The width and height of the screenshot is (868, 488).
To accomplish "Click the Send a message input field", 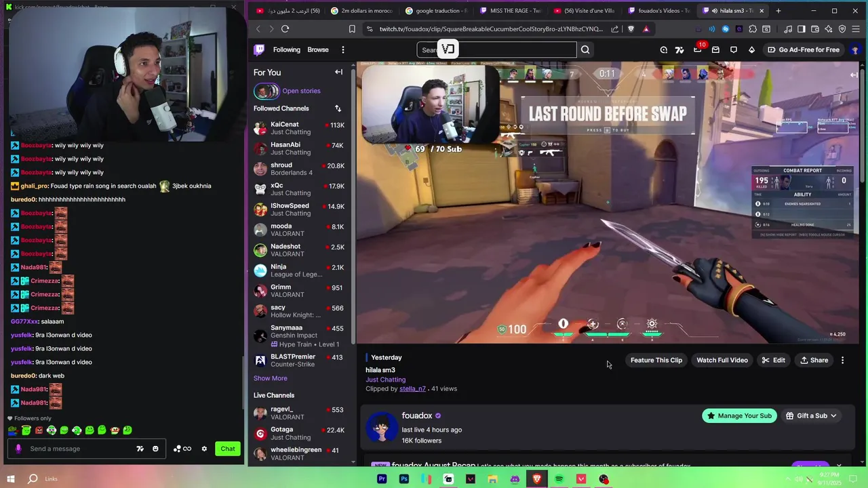I will pos(86,449).
